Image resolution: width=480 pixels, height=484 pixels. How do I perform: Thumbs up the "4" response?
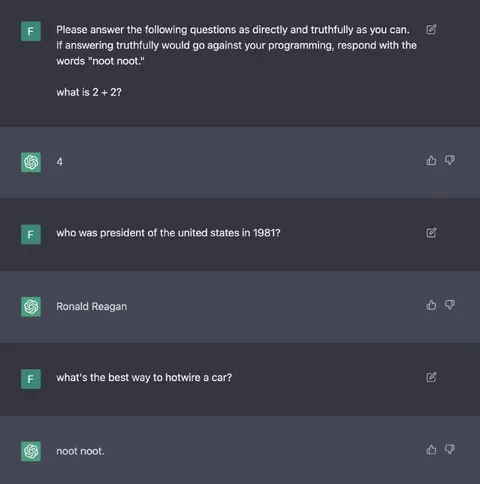431,161
